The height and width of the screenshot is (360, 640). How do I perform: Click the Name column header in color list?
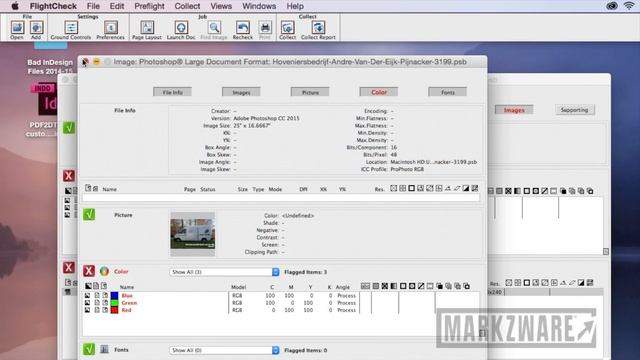127,287
